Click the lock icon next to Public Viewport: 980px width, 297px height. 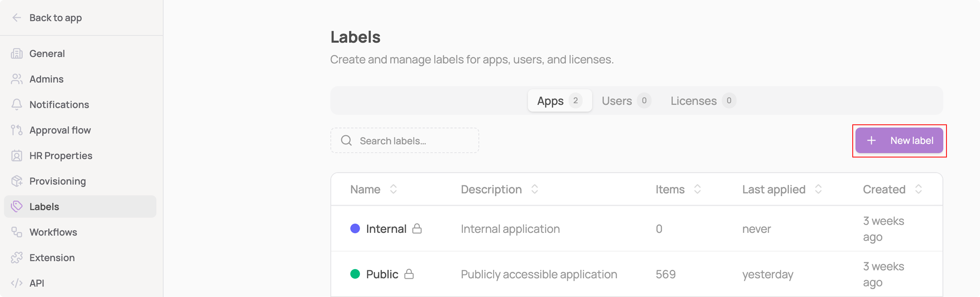409,274
